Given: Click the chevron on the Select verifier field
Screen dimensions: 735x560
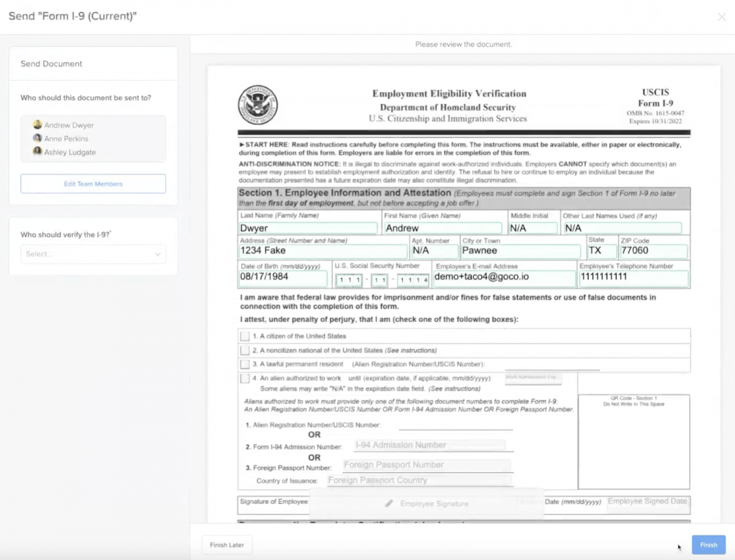Looking at the screenshot, I should coord(158,254).
